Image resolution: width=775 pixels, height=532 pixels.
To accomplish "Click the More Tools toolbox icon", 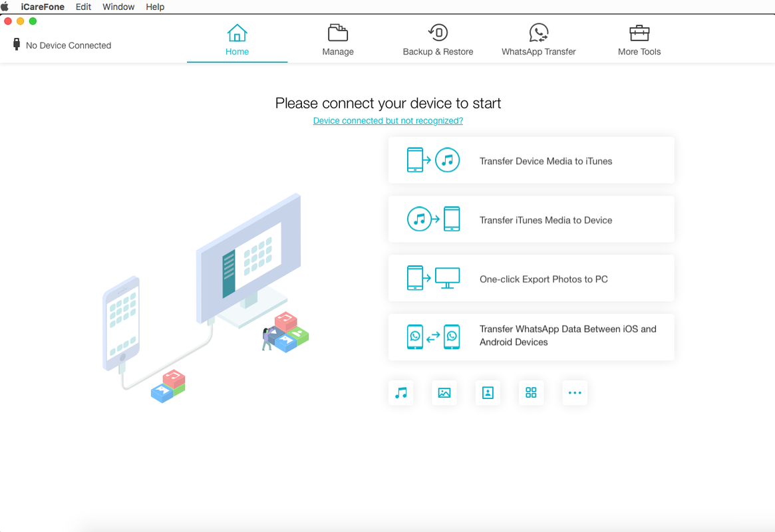I will click(639, 33).
